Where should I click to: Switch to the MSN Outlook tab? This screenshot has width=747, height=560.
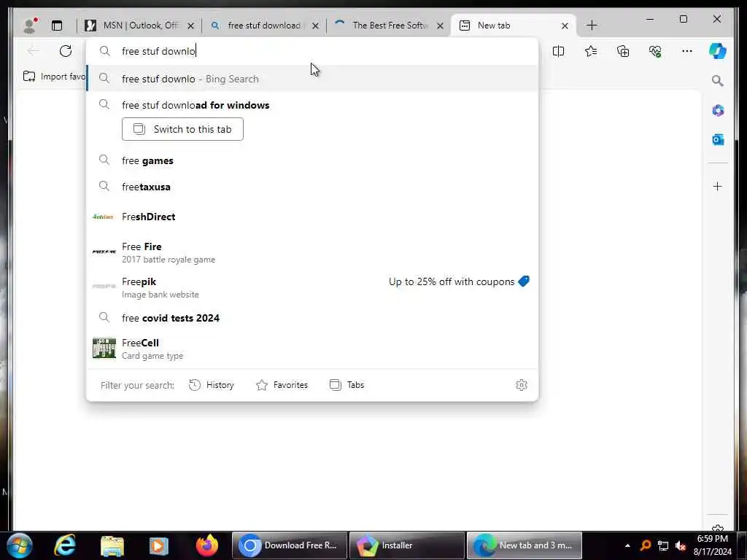(x=139, y=26)
